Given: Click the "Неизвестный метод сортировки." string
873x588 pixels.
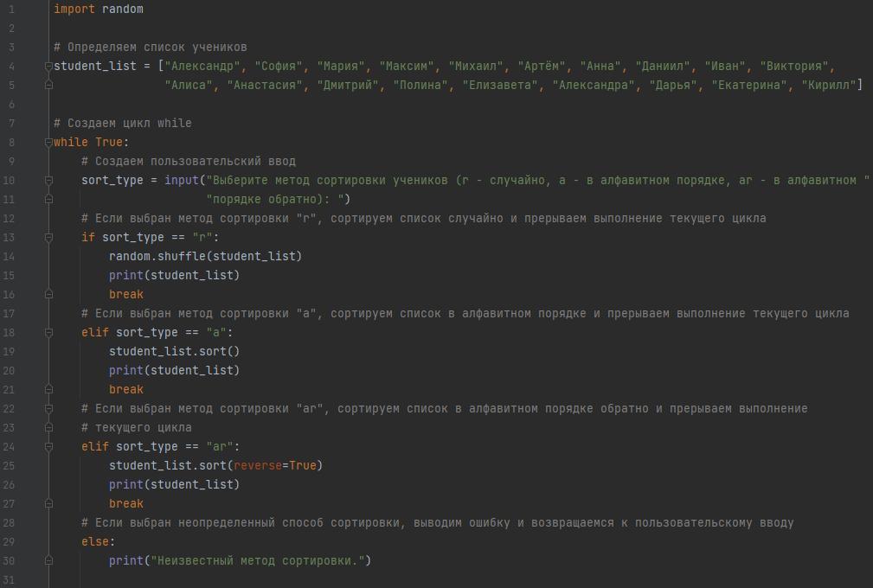Looking at the screenshot, I should [x=258, y=560].
